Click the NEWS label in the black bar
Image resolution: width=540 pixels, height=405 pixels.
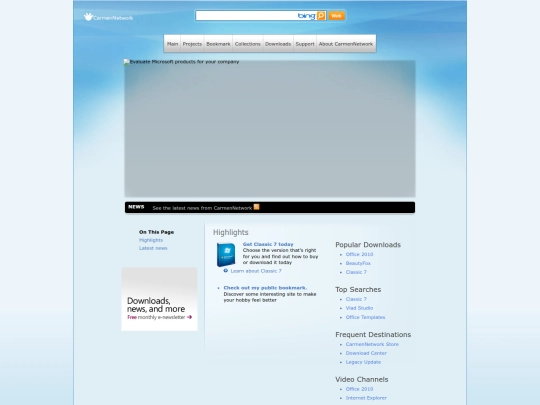tap(136, 207)
